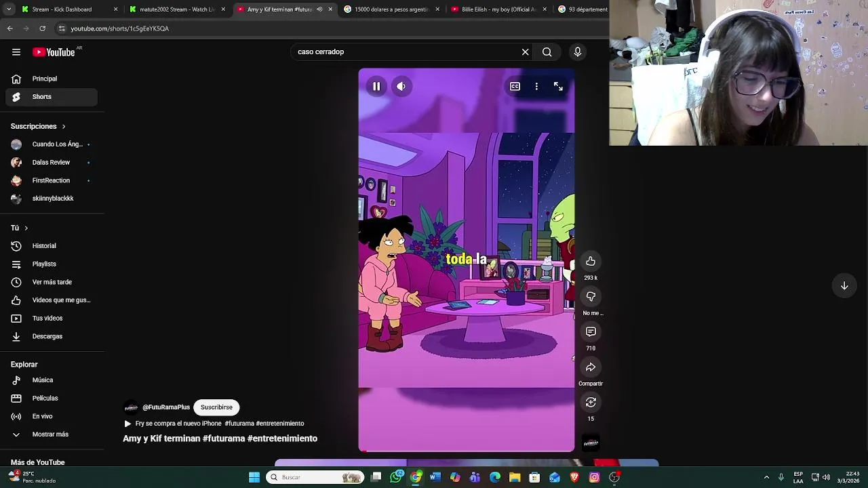The height and width of the screenshot is (488, 868).
Task: Open Historial in the sidebar
Action: pyautogui.click(x=52, y=246)
